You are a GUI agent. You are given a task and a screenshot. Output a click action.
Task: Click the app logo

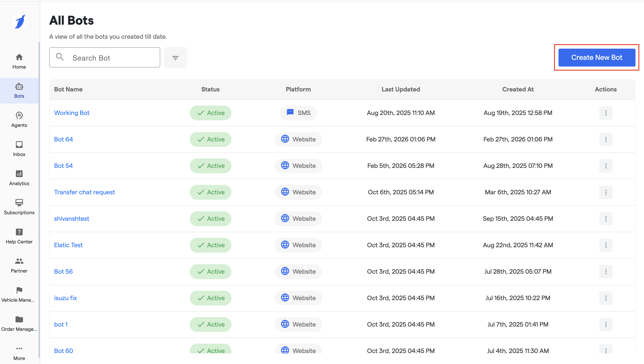(x=20, y=22)
